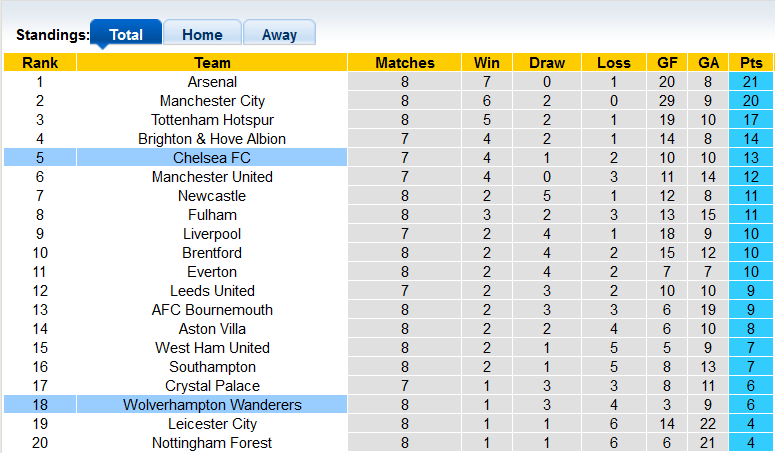
Task: Switch to the Total standings tab
Action: point(126,34)
